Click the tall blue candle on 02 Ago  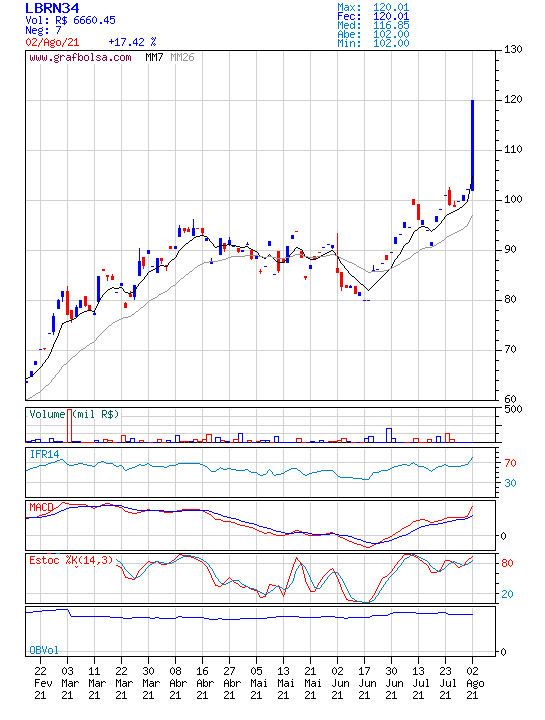tap(472, 145)
